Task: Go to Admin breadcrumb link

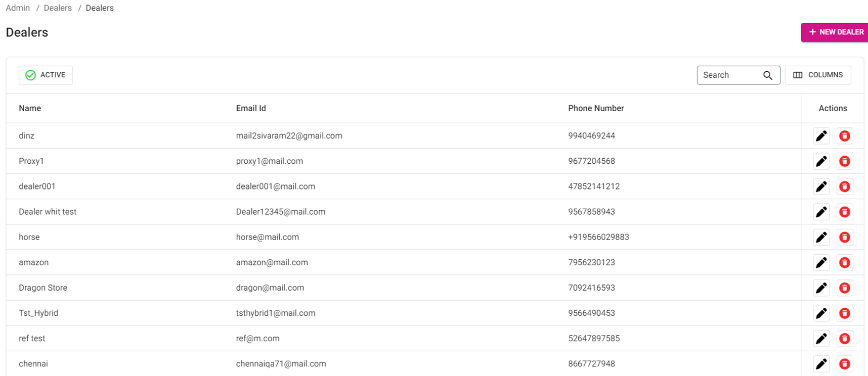Action: point(18,8)
